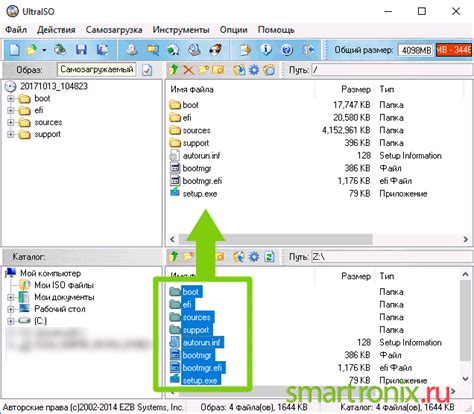Click the boot info icon beside Самозагружаемый
This screenshot has height=414, width=474.
147,70
